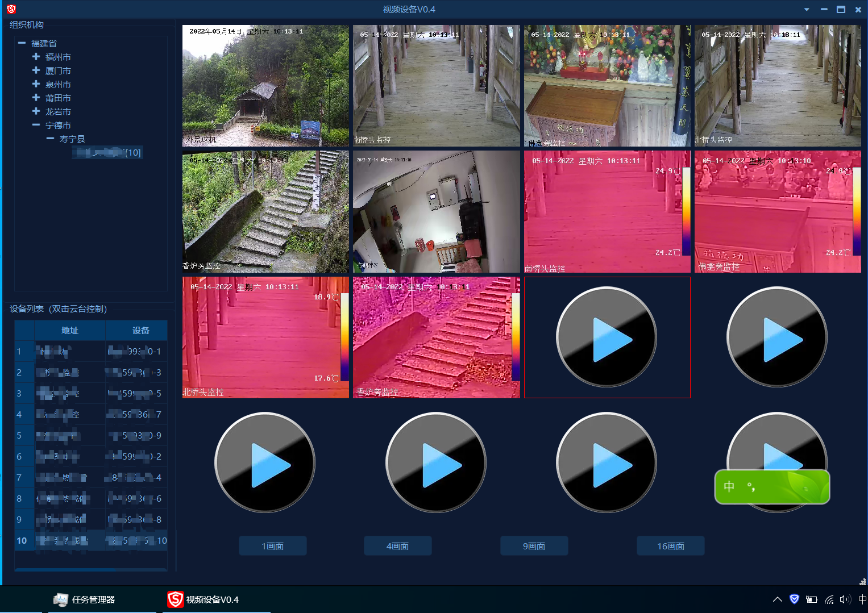Screen dimensions: 868x613
Task: Open the title bar dropdown arrow menu
Action: coord(807,10)
